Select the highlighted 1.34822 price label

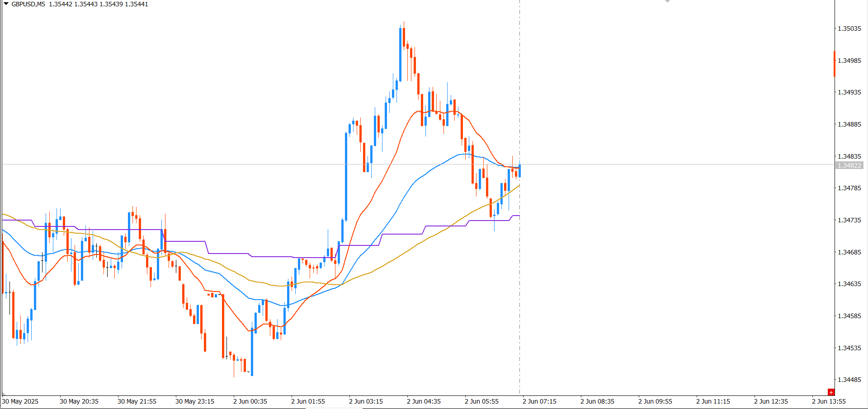849,165
